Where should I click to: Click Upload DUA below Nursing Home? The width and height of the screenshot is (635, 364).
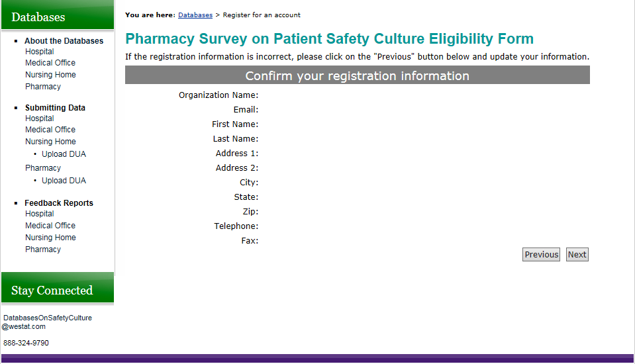pos(64,154)
